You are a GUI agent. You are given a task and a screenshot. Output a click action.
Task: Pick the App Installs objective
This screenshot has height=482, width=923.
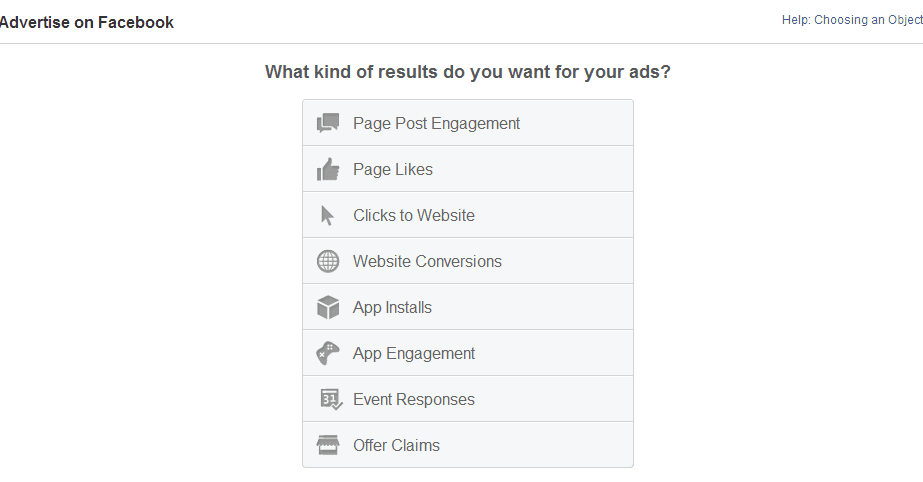(468, 307)
